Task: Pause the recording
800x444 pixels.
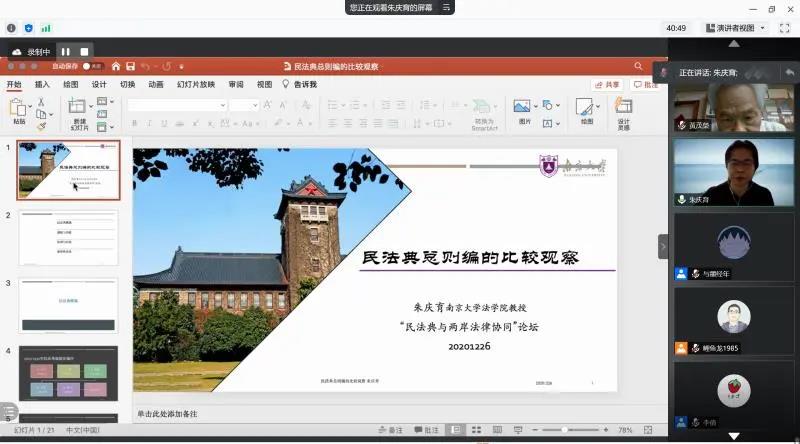Action: [x=66, y=51]
